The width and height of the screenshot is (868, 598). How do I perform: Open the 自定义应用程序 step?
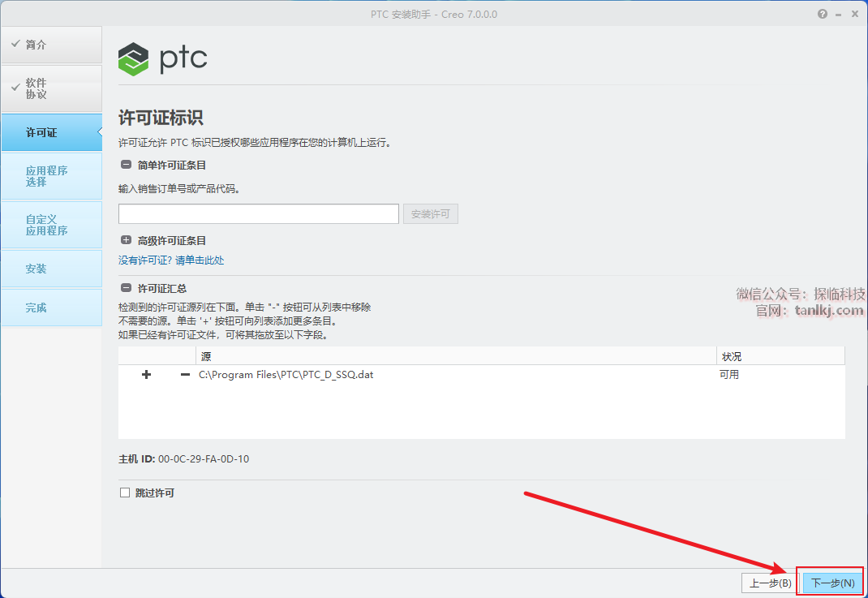51,225
